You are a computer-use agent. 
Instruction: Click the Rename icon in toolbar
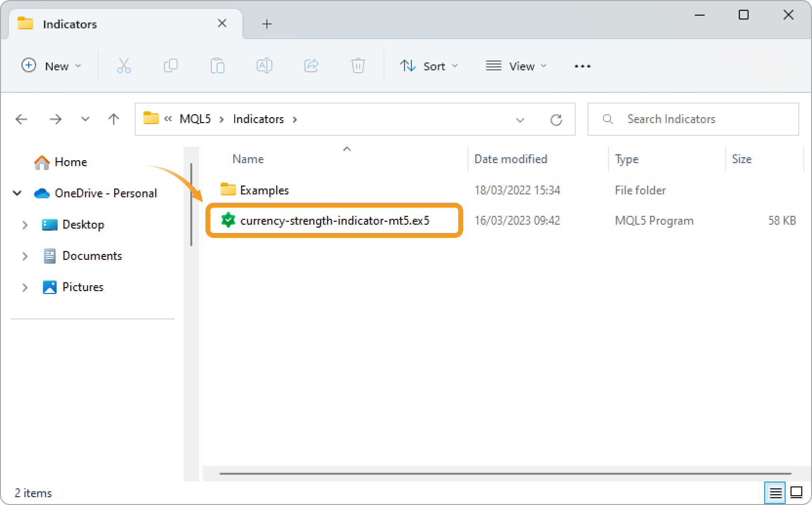[264, 65]
